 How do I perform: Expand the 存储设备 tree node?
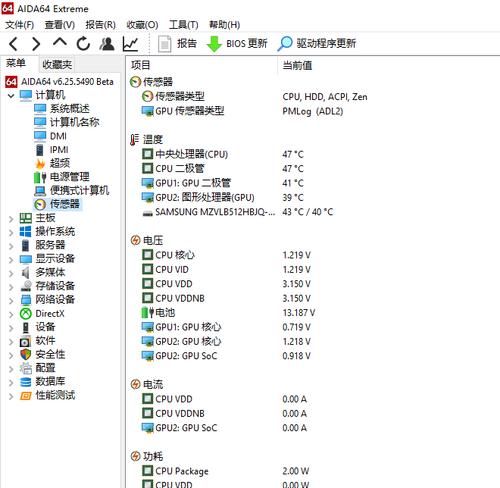coord(11,287)
